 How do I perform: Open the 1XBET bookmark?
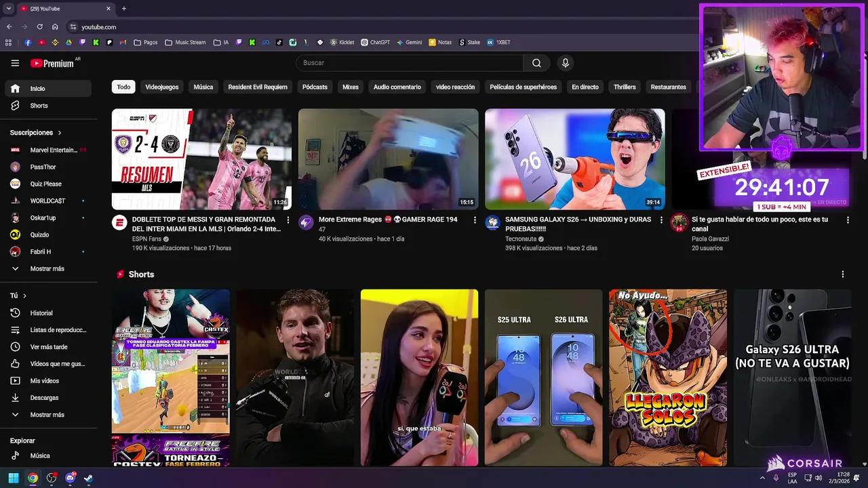(498, 42)
